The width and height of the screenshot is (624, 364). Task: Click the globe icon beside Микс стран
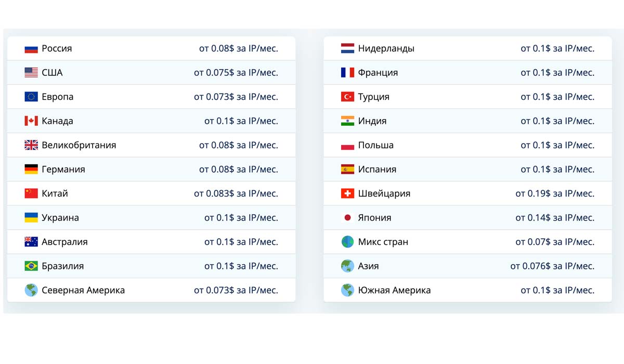coord(347,242)
